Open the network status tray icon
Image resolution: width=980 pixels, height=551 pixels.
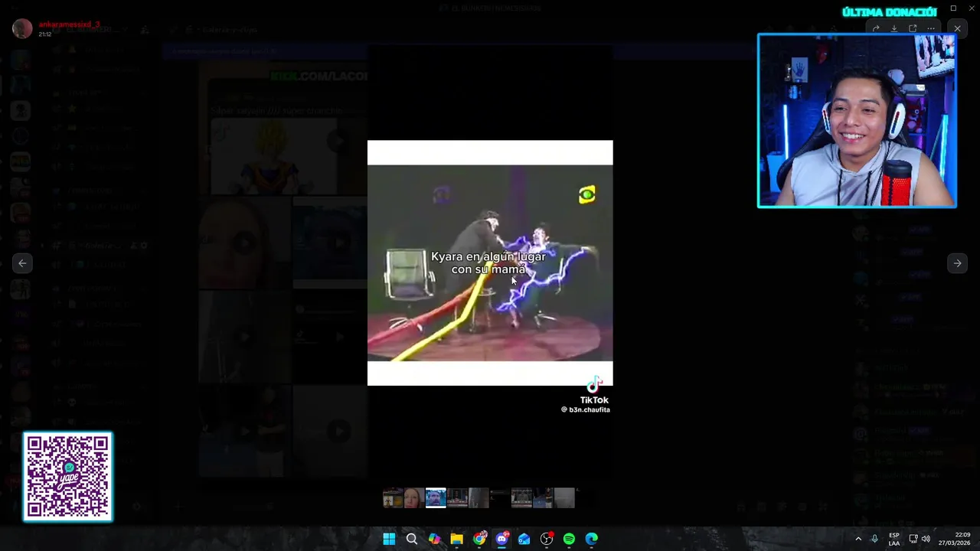pos(913,539)
